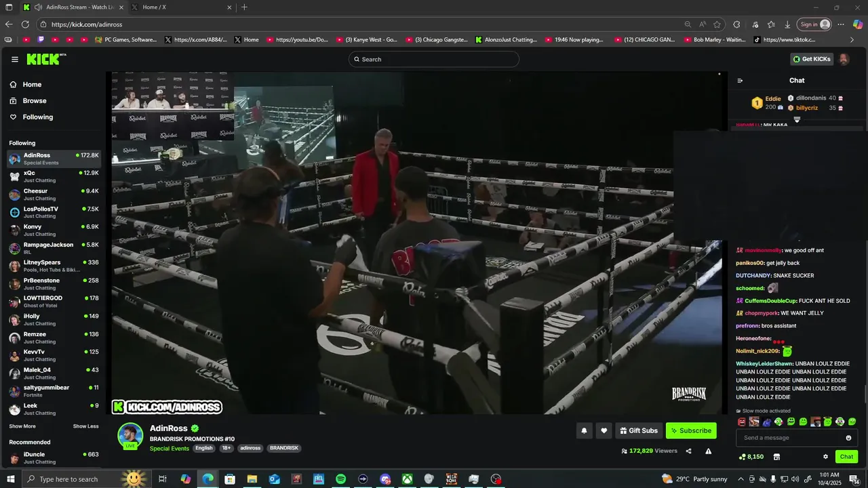
Task: Focus the Kick search box
Action: 434,59
